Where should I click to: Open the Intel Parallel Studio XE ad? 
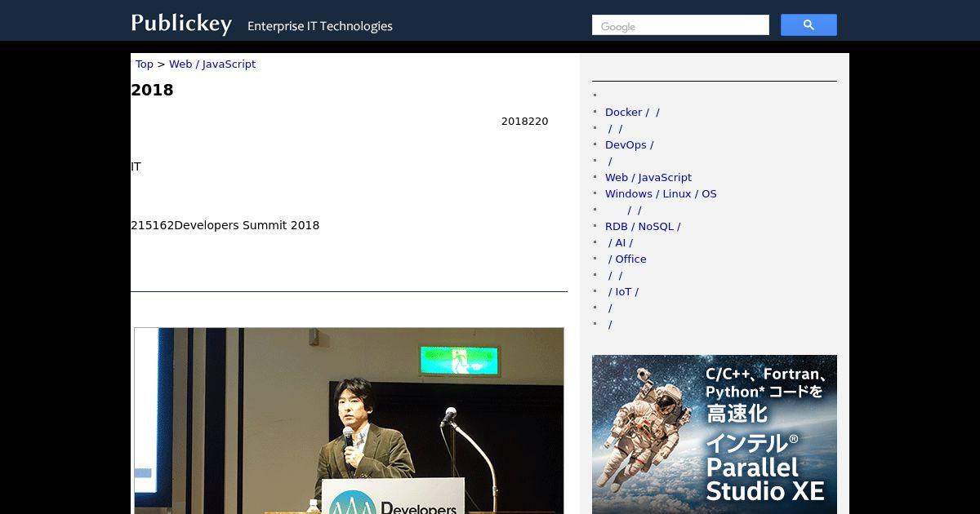(715, 434)
